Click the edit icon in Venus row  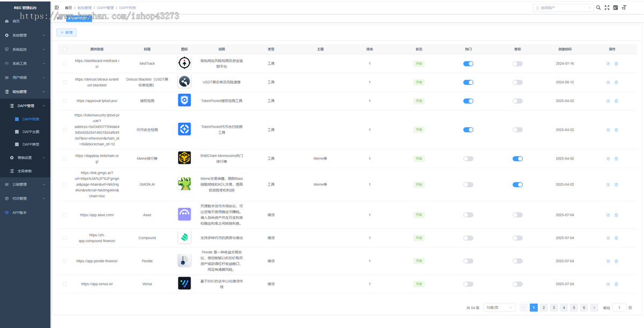pos(608,283)
